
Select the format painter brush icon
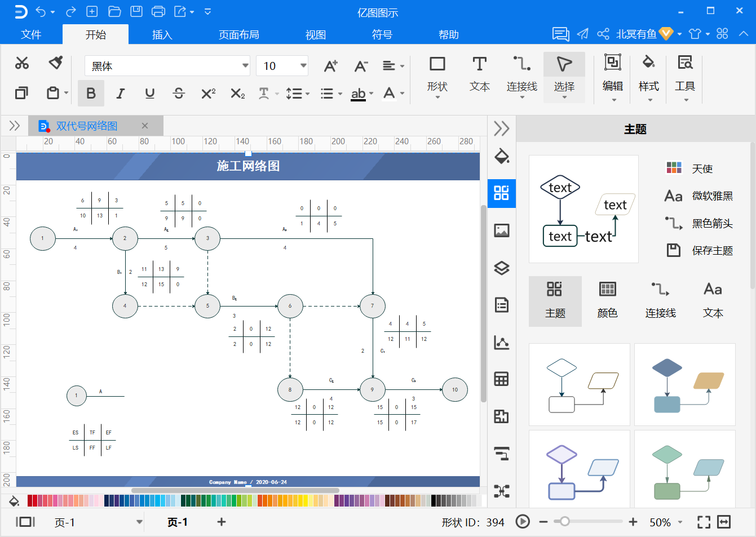(x=55, y=63)
